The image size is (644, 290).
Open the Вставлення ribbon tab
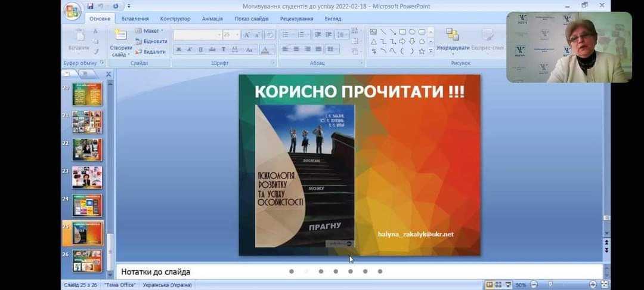pos(135,18)
